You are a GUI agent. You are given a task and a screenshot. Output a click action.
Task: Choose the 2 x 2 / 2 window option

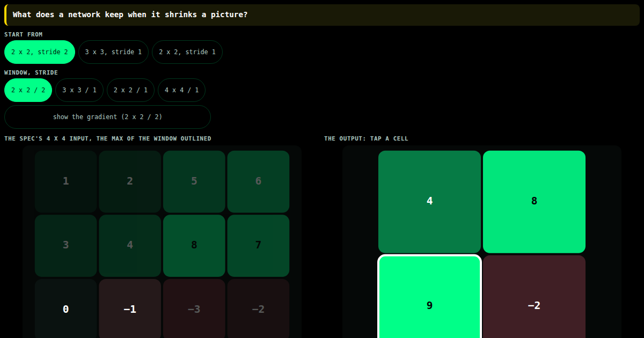click(28, 90)
